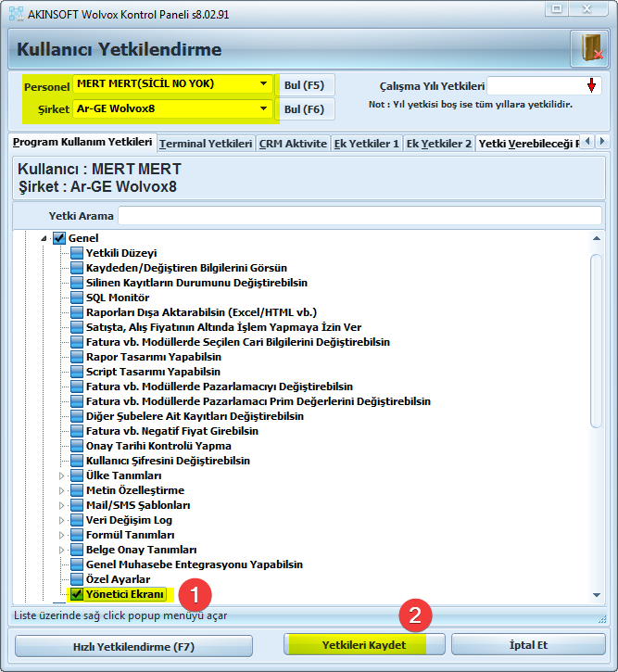Open the Yetki Verebileceği tab
Screen dimensions: 618x672
pos(528,144)
